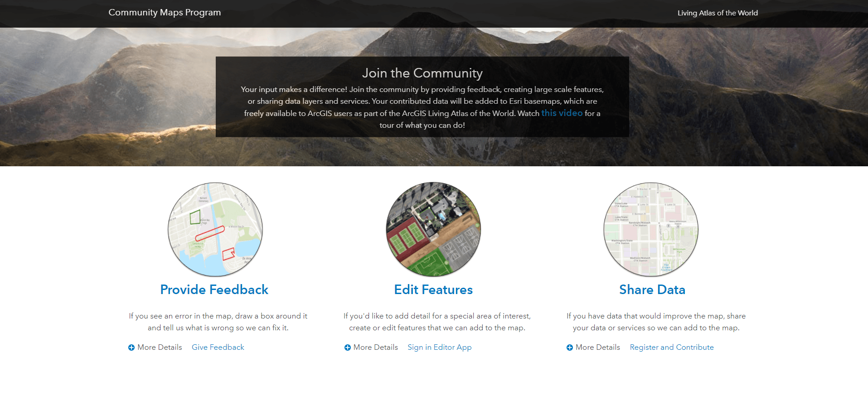Click the Edit Features description paragraph
Viewport: 868px width, 396px height.
(437, 322)
